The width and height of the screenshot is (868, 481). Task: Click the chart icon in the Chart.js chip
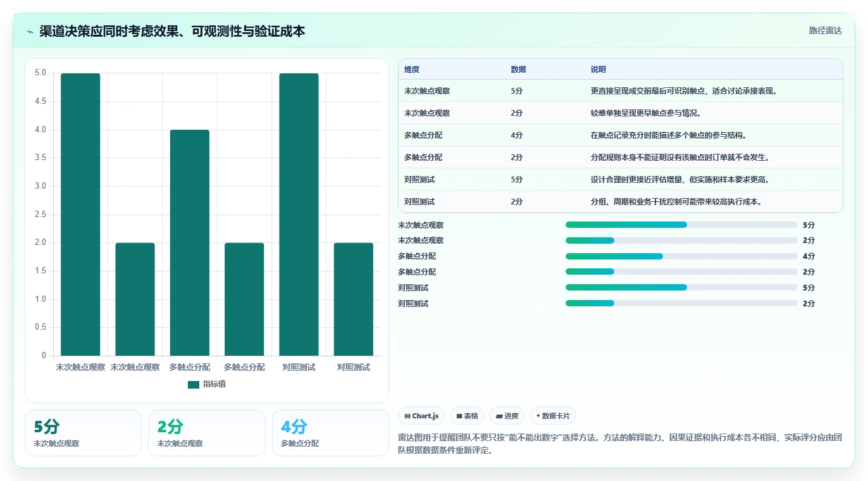coord(407,416)
